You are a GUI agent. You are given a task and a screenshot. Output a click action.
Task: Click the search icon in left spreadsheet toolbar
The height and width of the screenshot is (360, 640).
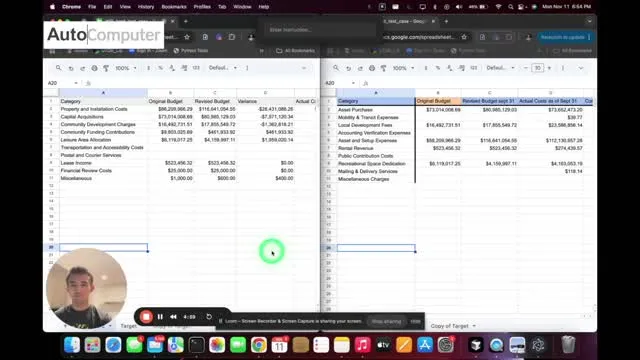(x=59, y=68)
